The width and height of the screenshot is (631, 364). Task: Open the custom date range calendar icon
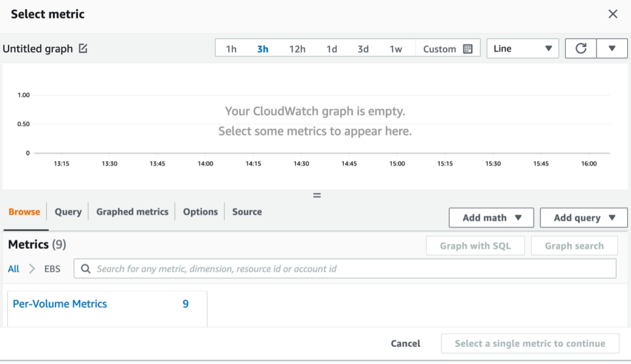pyautogui.click(x=466, y=48)
